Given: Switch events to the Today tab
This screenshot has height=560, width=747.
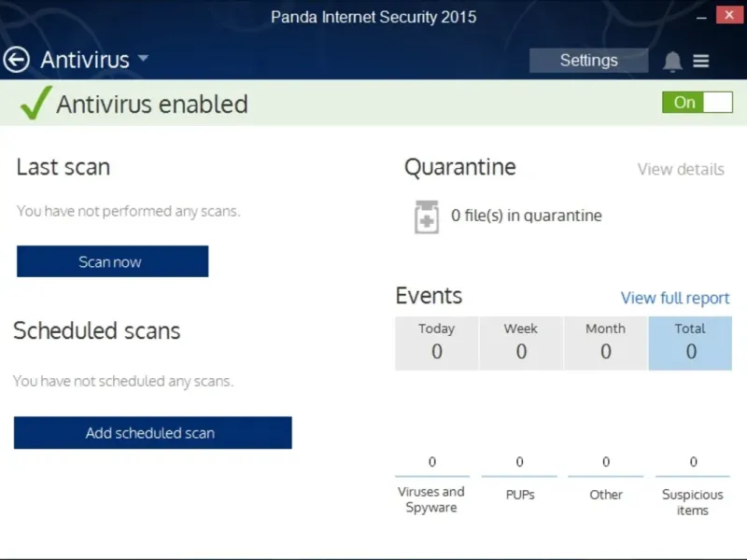Looking at the screenshot, I should pyautogui.click(x=437, y=343).
